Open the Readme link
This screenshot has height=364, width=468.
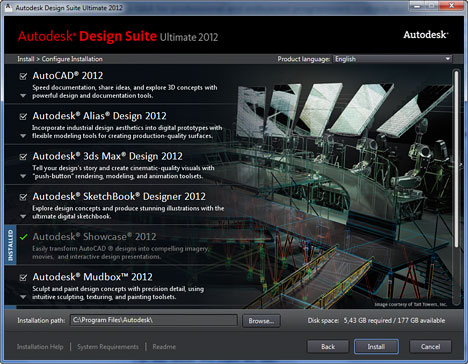[164, 347]
